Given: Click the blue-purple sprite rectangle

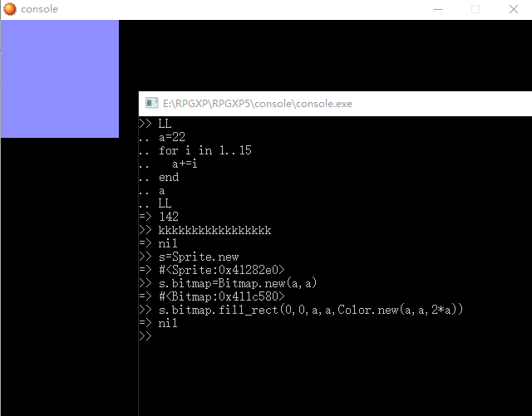Looking at the screenshot, I should click(x=60, y=79).
